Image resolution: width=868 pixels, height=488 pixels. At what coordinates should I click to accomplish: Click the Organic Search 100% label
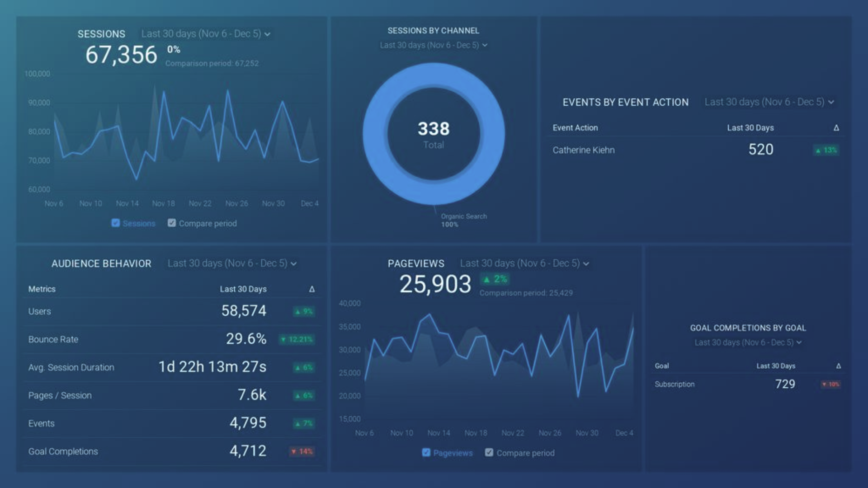464,221
